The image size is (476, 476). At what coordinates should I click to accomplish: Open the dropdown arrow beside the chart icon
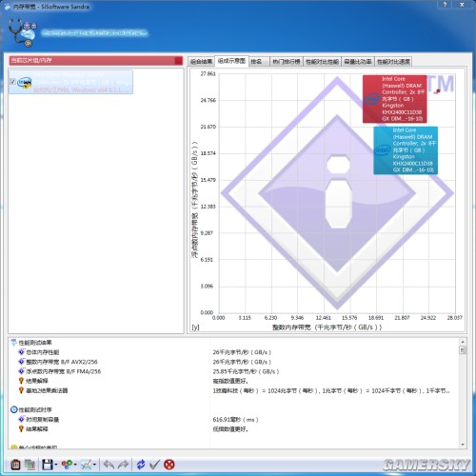coord(94,465)
